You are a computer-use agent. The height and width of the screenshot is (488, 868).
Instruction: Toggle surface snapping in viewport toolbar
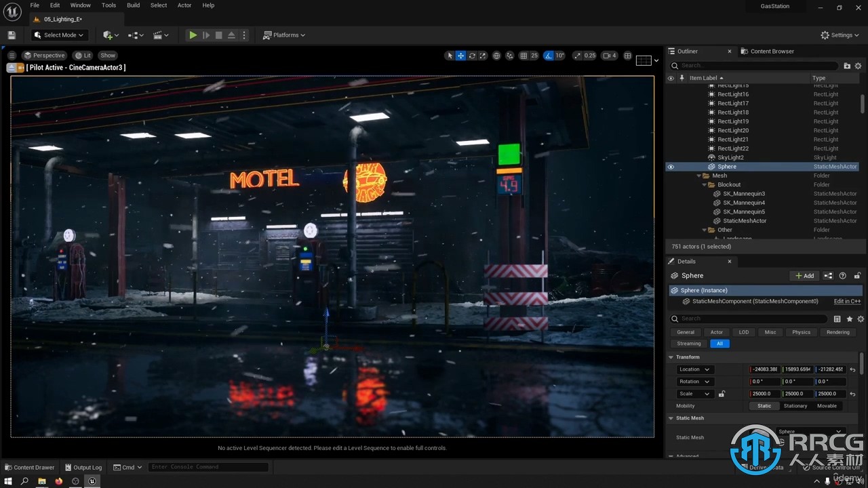509,56
